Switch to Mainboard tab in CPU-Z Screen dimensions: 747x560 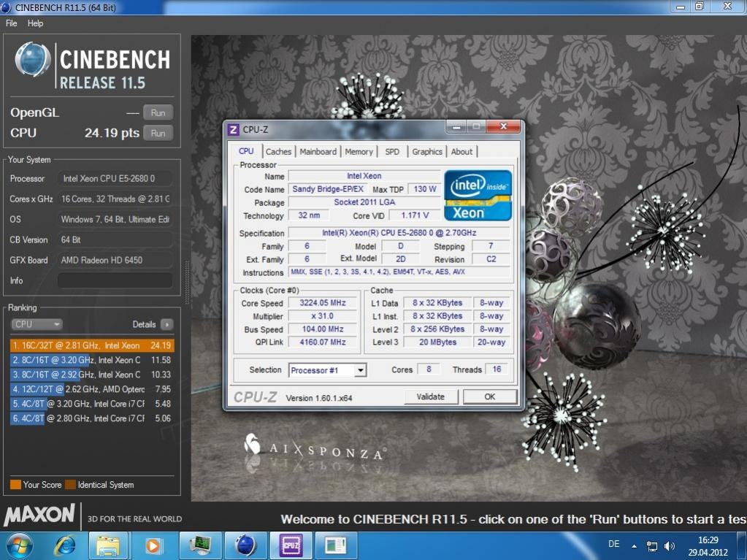click(318, 151)
